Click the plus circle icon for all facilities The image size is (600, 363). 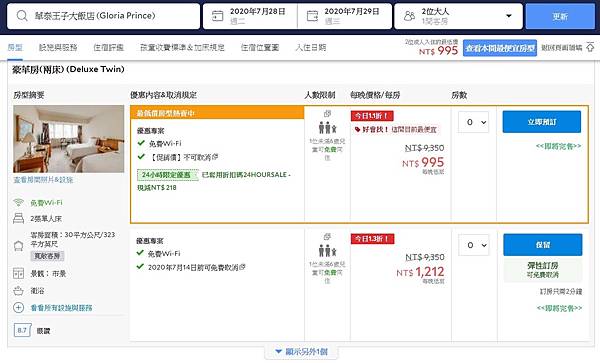point(18,307)
